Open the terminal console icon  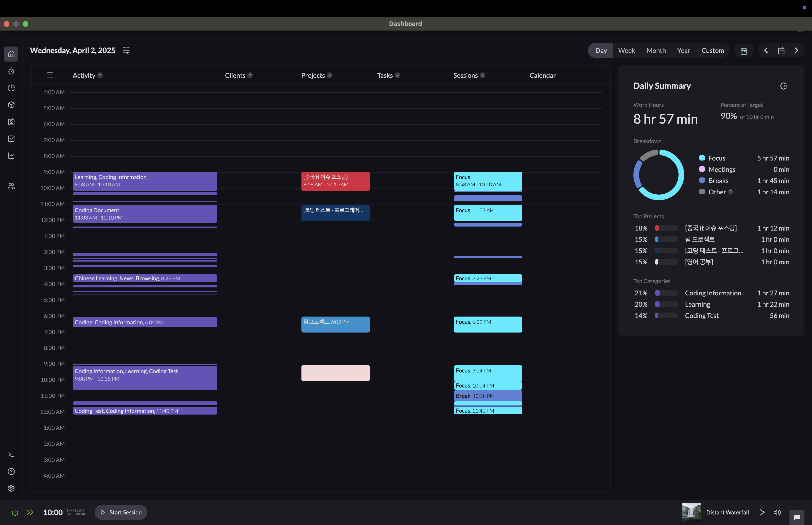11,454
